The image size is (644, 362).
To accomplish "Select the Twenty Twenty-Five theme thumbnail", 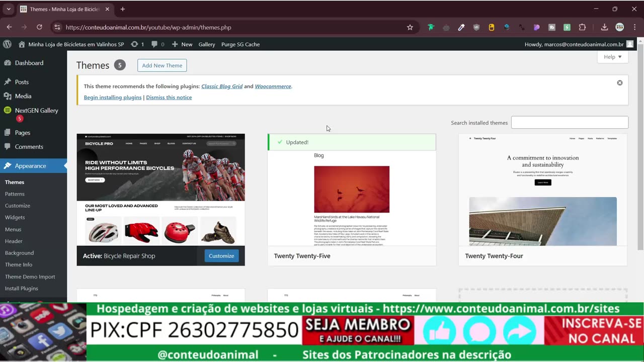I will click(x=352, y=198).
